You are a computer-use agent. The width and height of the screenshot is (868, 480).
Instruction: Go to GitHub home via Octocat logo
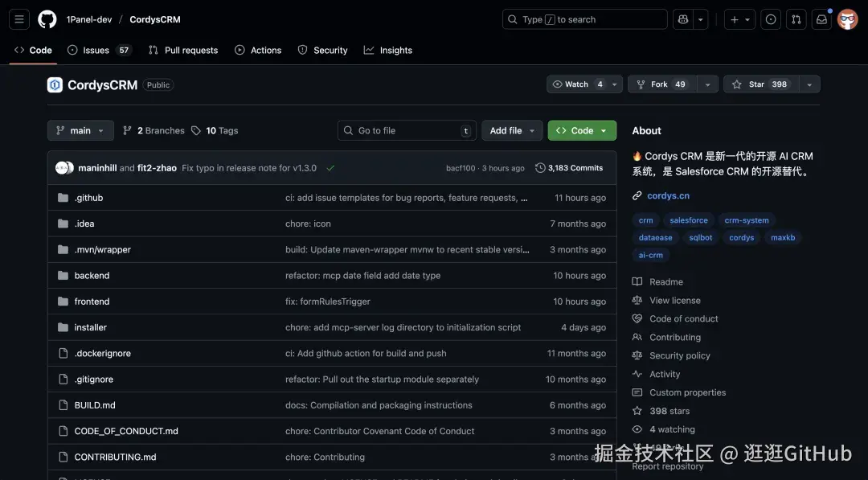[x=47, y=19]
